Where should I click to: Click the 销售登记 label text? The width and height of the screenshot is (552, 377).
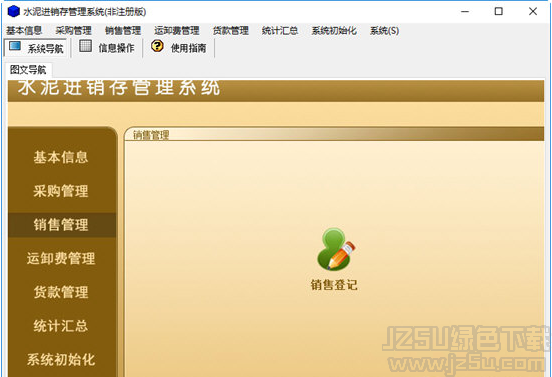[334, 285]
